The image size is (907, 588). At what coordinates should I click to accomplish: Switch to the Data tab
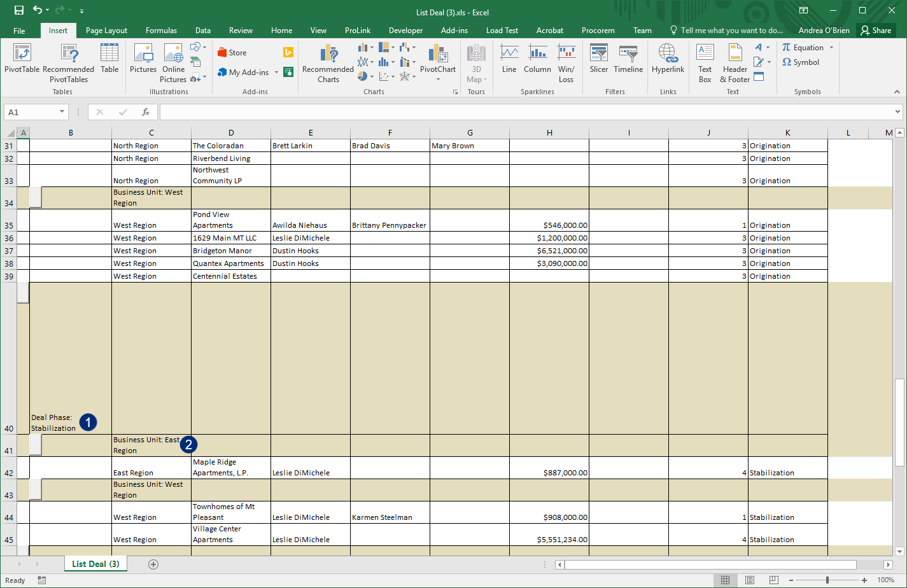pos(203,31)
